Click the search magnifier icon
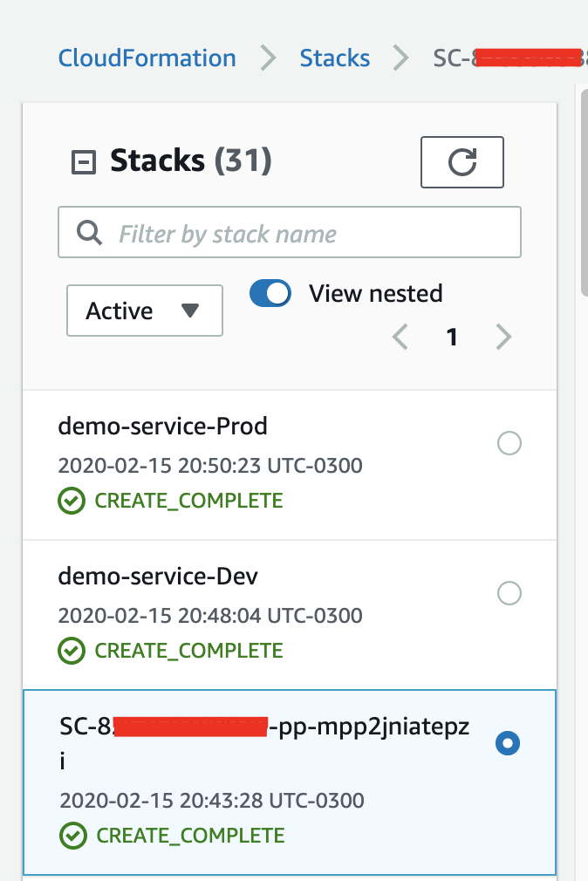This screenshot has width=588, height=881. pos(89,233)
